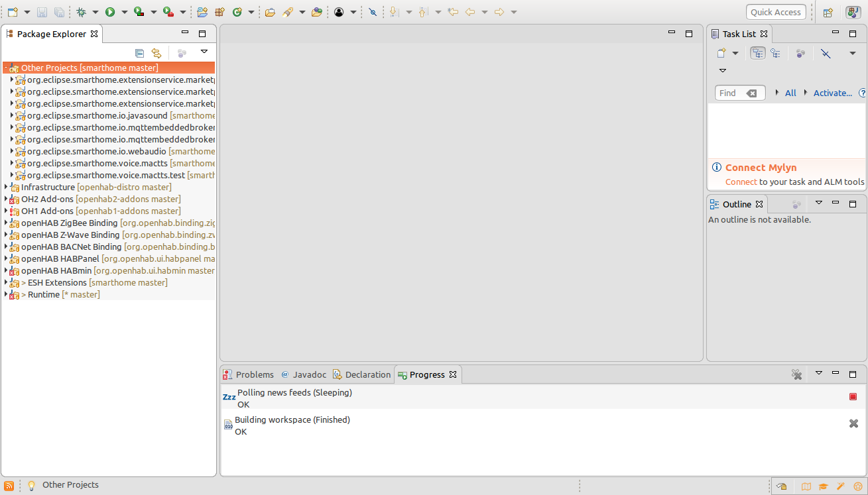Viewport: 868px width, 495px height.
Task: Click the green Run button
Action: (110, 12)
